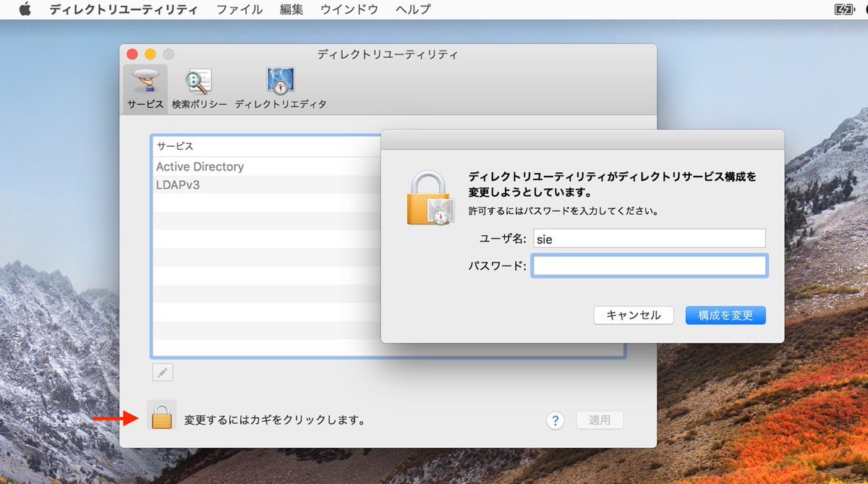Focus the パスワード field
Image resolution: width=868 pixels, height=484 pixels.
(x=649, y=266)
